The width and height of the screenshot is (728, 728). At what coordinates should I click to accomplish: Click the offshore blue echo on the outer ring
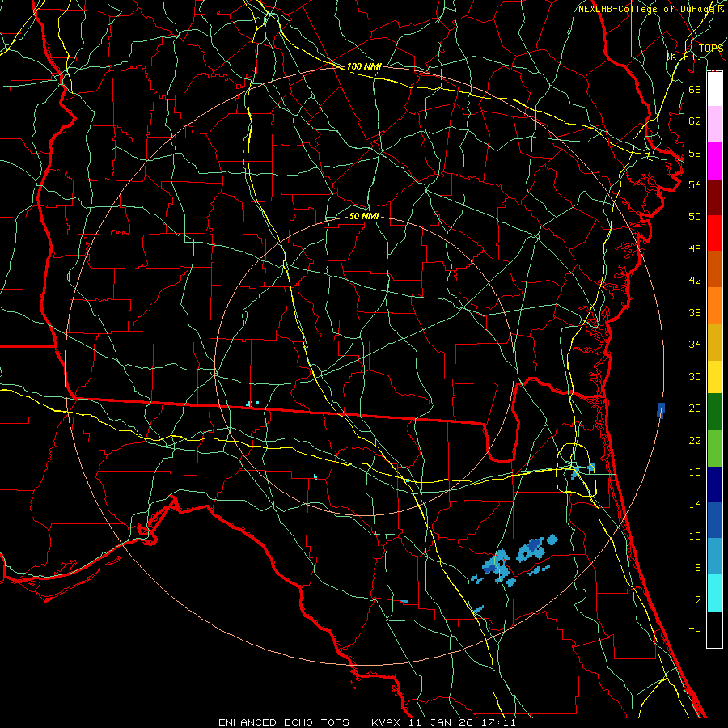[661, 410]
